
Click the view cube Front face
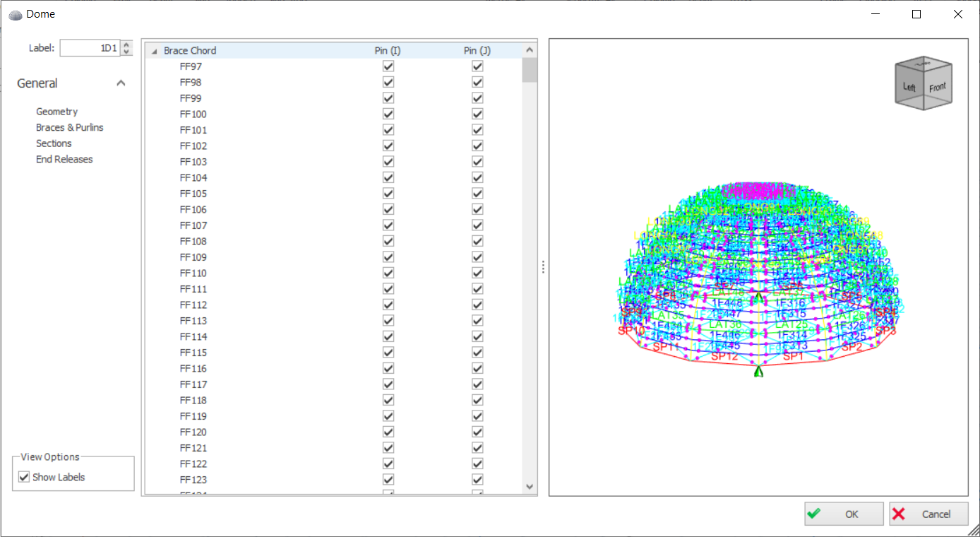[937, 88]
